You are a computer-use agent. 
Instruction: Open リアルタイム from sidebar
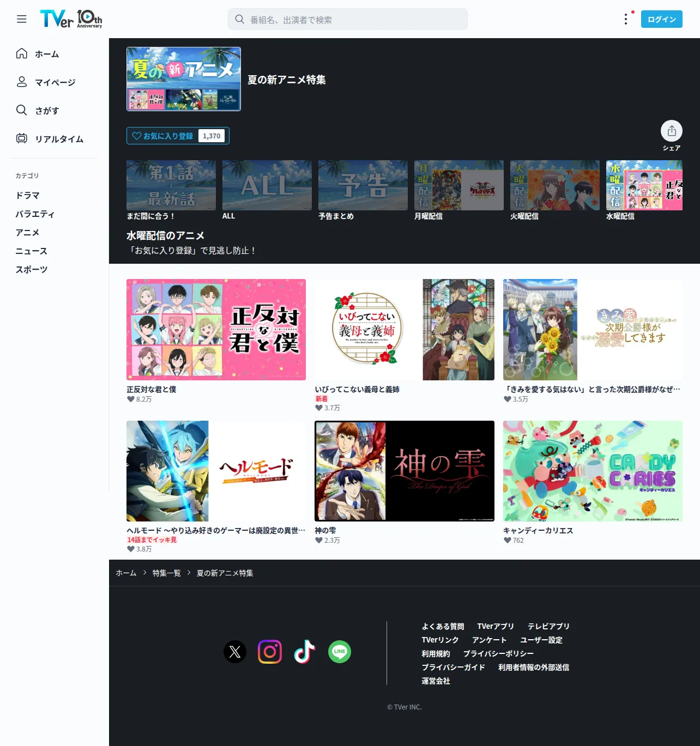point(59,139)
